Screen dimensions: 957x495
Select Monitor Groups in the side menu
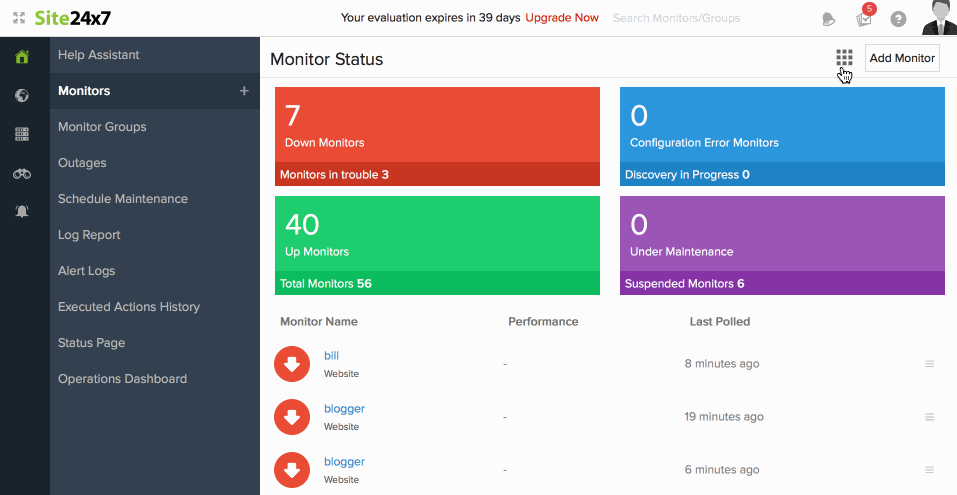click(102, 127)
